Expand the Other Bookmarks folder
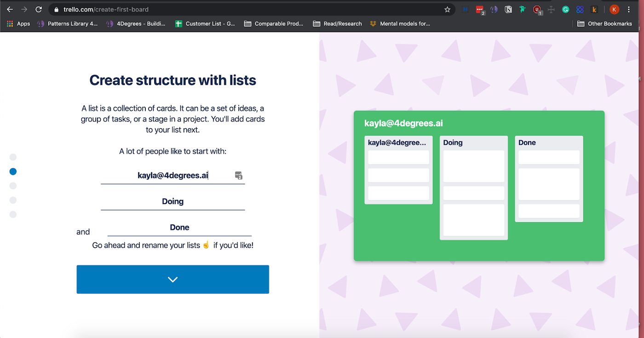This screenshot has height=338, width=644. point(604,23)
